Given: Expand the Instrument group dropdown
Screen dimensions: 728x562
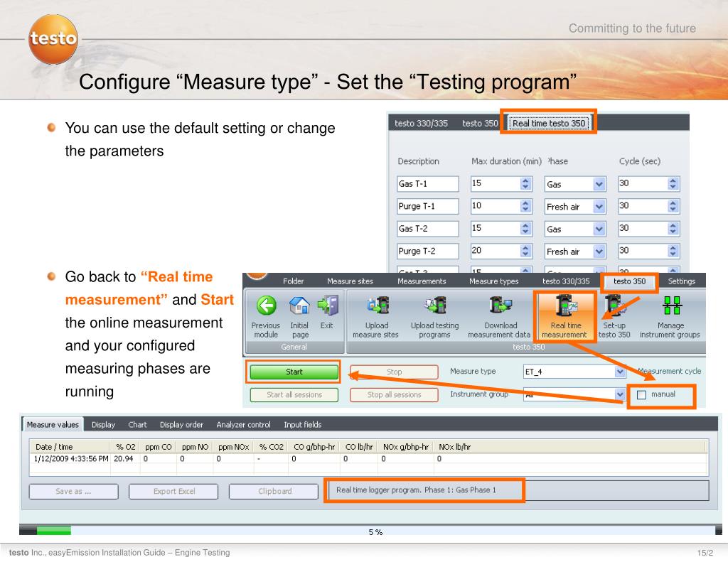Looking at the screenshot, I should click(620, 394).
